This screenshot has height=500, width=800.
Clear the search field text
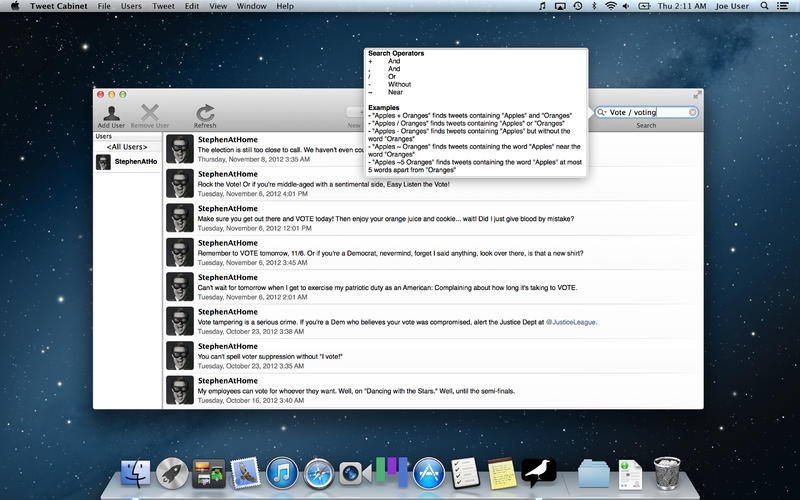coord(692,112)
